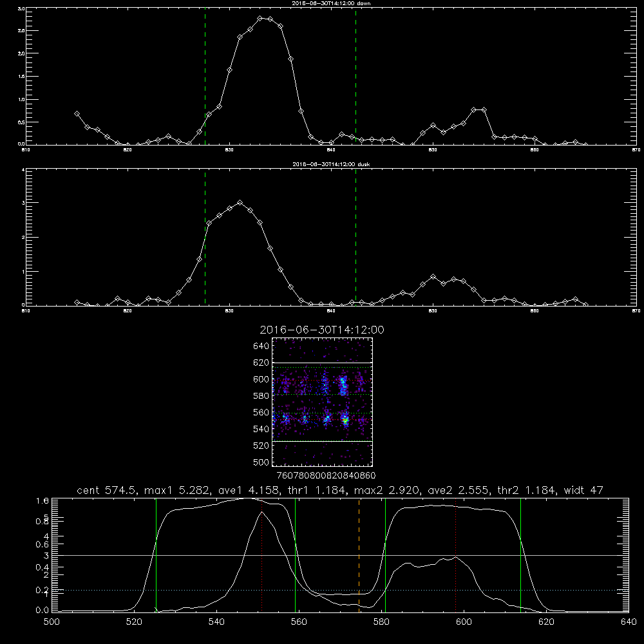This screenshot has height=644, width=644.
Task: Click the right green dashed line in dusk plot
Action: click(355, 237)
